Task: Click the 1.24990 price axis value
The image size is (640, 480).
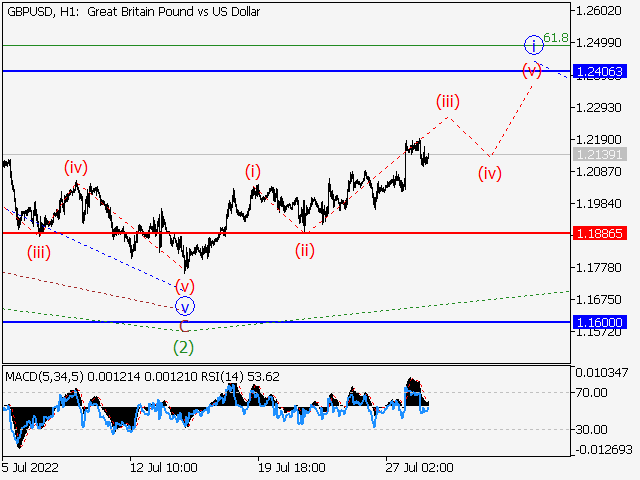Action: point(599,42)
